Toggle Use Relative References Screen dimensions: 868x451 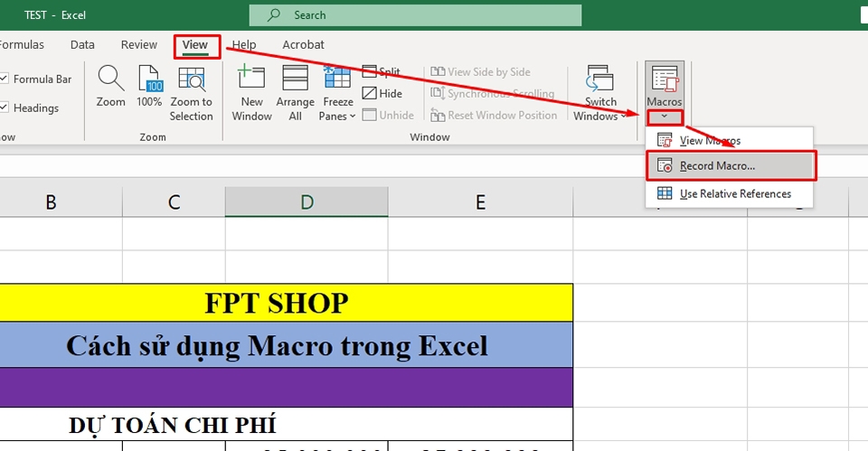(x=729, y=193)
